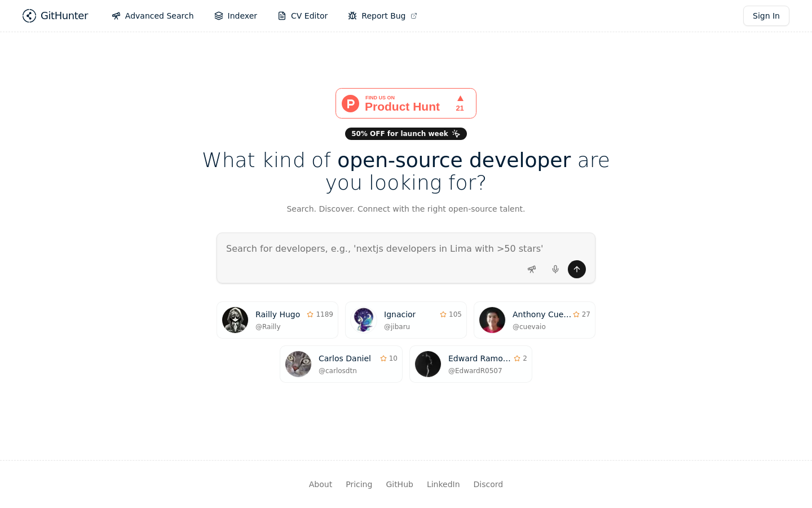Viewport: 812px width, 508px height.
Task: Click the star icon next to 1189
Action: [x=310, y=314]
